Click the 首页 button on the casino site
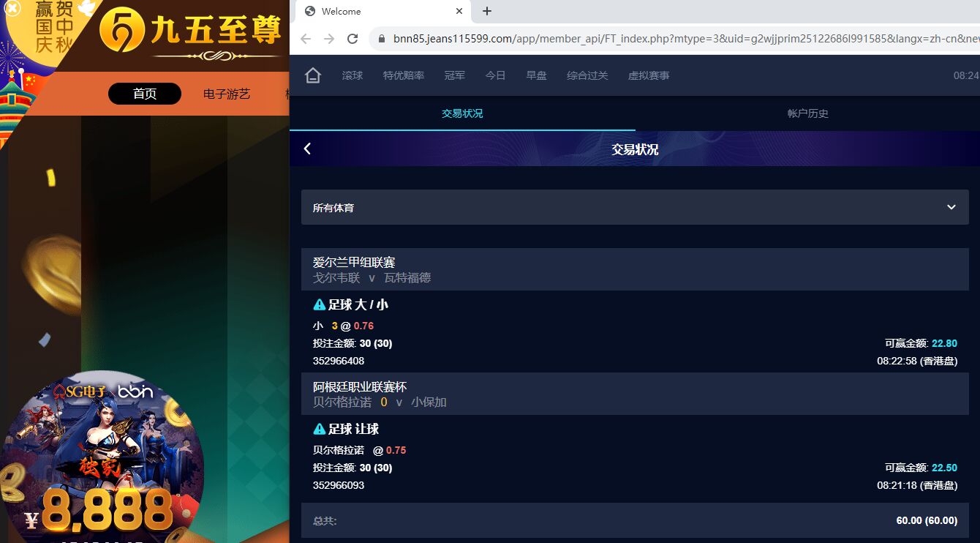The width and height of the screenshot is (980, 543). click(x=145, y=94)
